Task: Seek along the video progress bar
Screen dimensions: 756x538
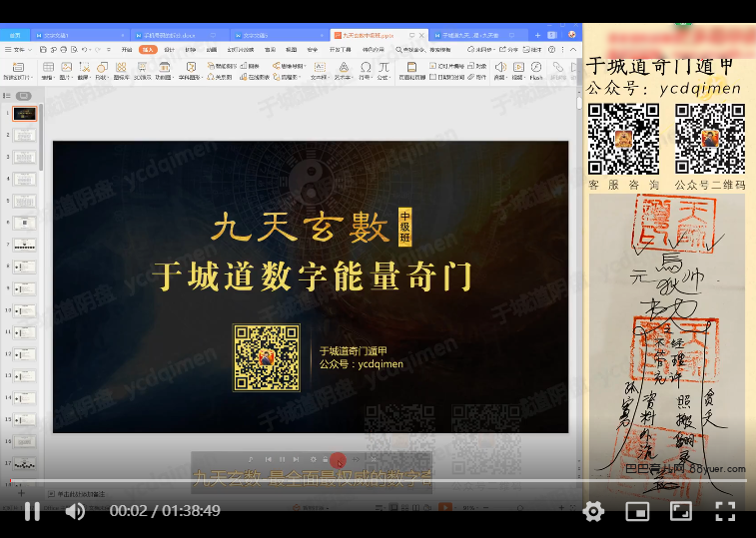Action: pos(378,481)
